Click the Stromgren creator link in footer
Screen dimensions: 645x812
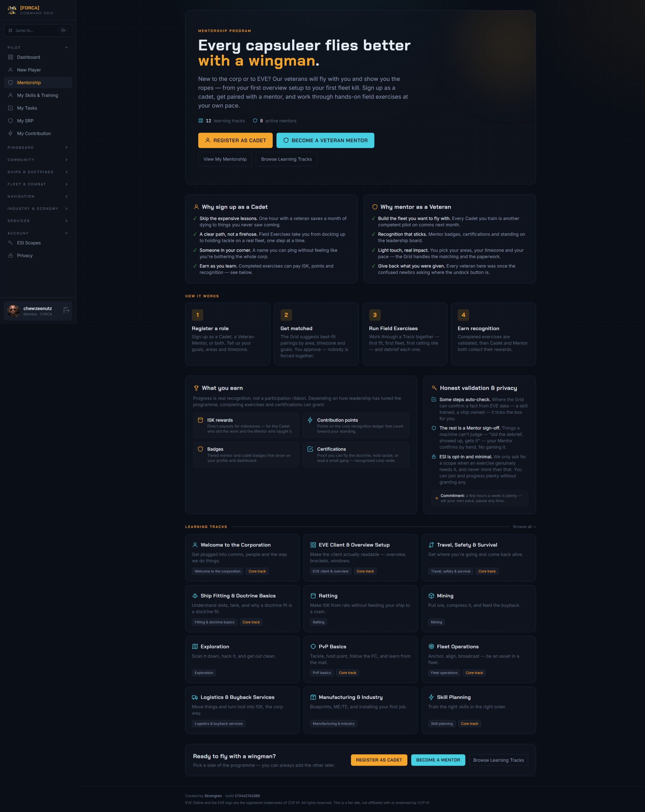point(213,796)
